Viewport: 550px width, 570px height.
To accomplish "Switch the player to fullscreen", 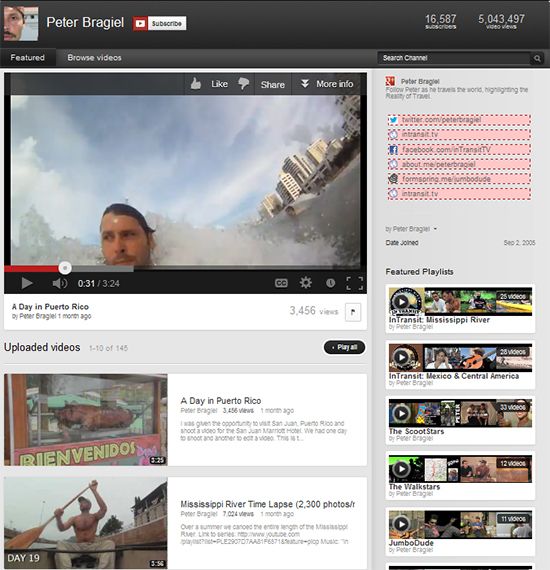I will click(354, 283).
